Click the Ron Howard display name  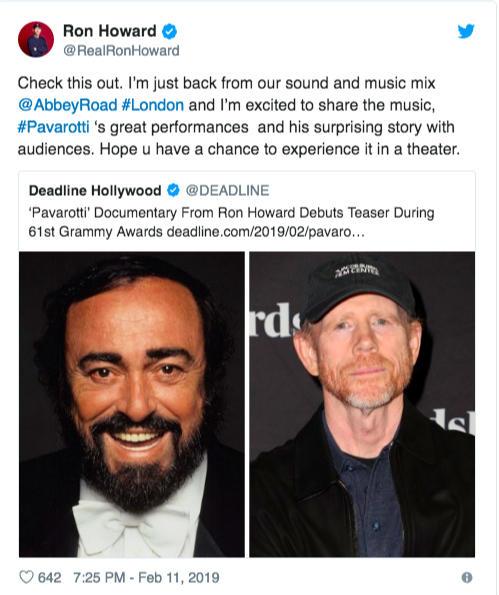tap(110, 31)
